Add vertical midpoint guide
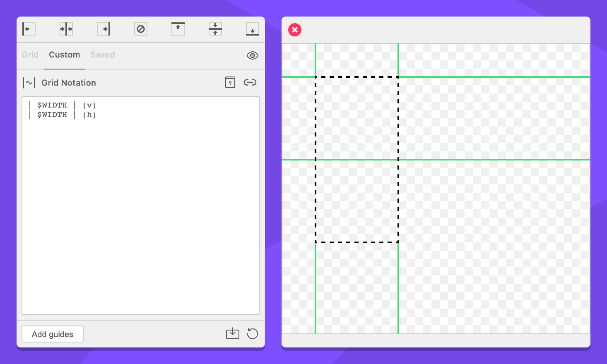The height and width of the screenshot is (364, 607). (66, 29)
